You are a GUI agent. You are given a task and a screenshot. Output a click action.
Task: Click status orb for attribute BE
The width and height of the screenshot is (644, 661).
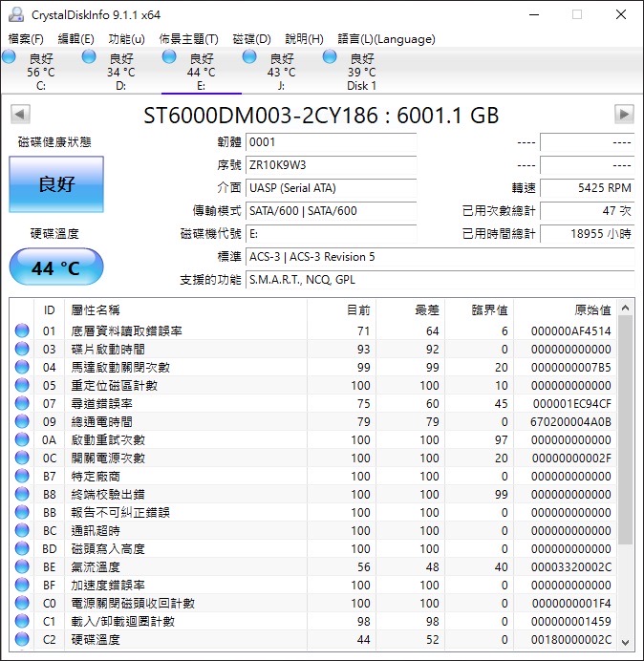pyautogui.click(x=22, y=566)
